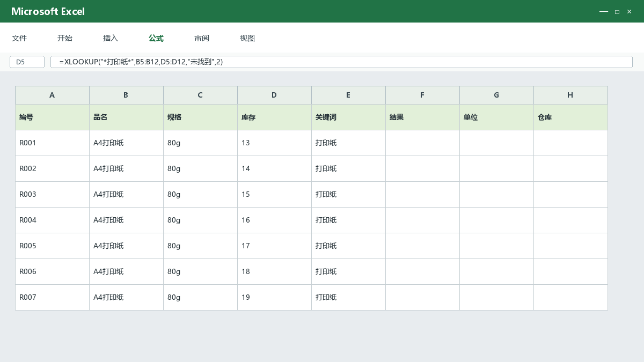This screenshot has width=644, height=362.
Task: Switch to the 视图 tab
Action: point(247,38)
